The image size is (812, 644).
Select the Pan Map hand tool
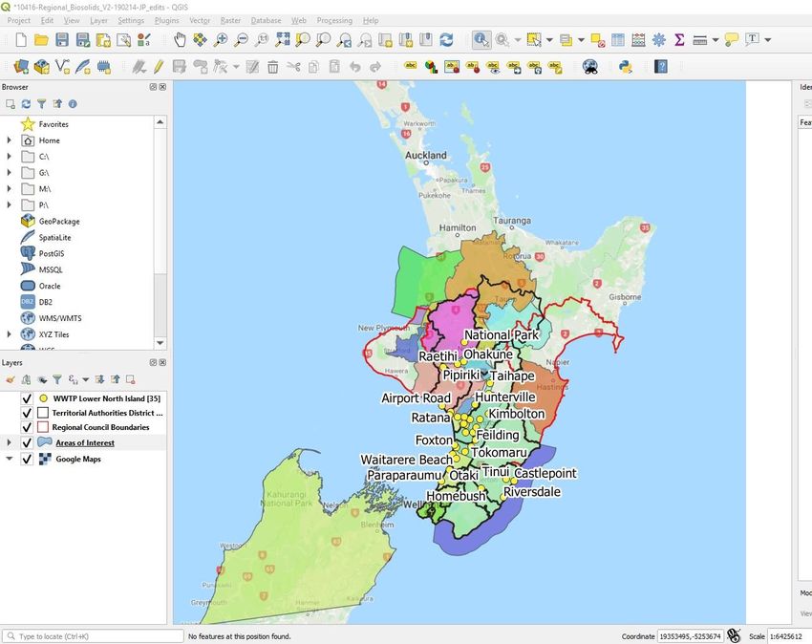(x=180, y=39)
